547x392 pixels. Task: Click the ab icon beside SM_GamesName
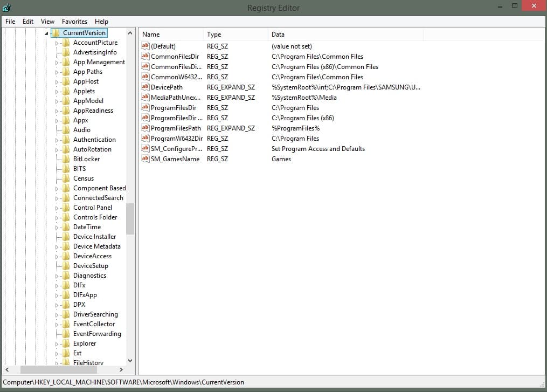[x=145, y=159]
